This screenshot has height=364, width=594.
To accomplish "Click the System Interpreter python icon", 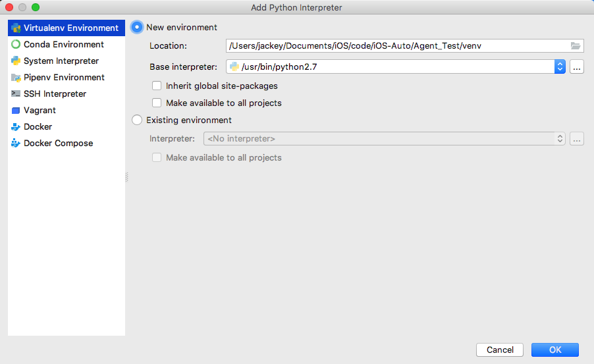I will 16,61.
